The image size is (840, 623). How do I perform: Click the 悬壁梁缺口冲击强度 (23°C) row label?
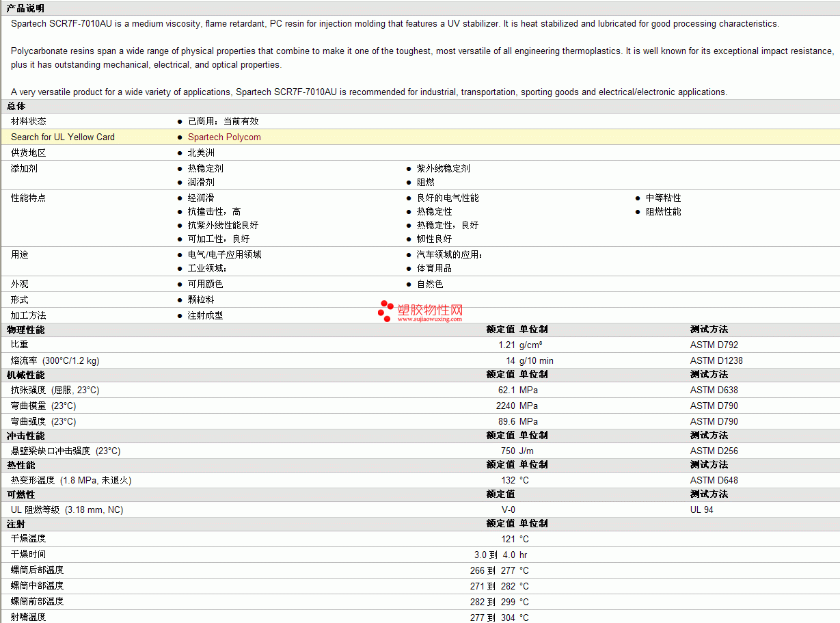pos(66,451)
